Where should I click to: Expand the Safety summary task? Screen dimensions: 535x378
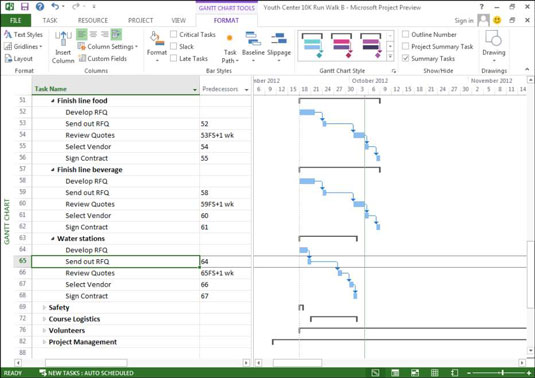click(44, 308)
